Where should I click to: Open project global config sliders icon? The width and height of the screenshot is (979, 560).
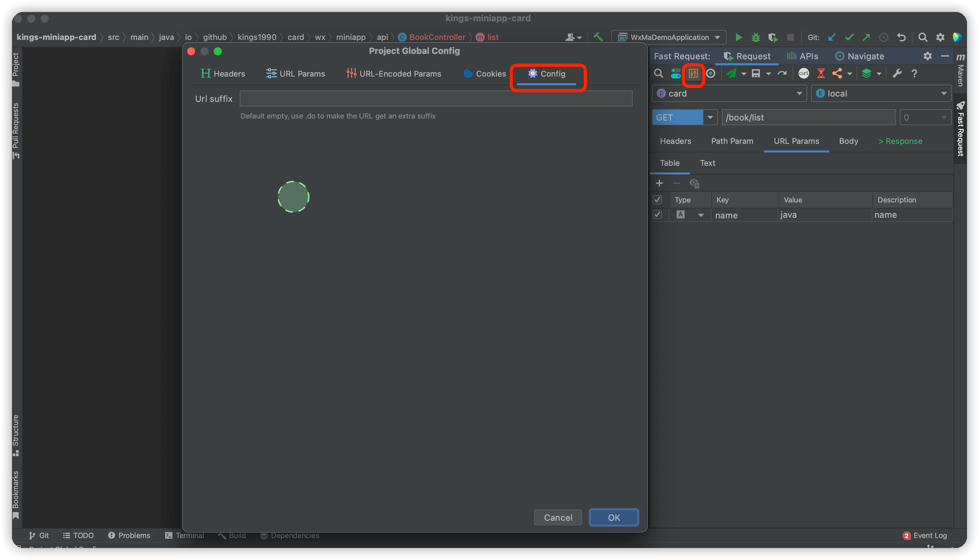point(693,73)
